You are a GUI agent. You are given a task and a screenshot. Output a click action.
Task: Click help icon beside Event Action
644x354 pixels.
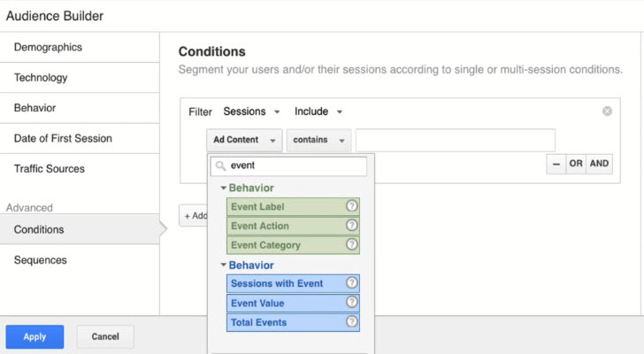[x=351, y=226]
